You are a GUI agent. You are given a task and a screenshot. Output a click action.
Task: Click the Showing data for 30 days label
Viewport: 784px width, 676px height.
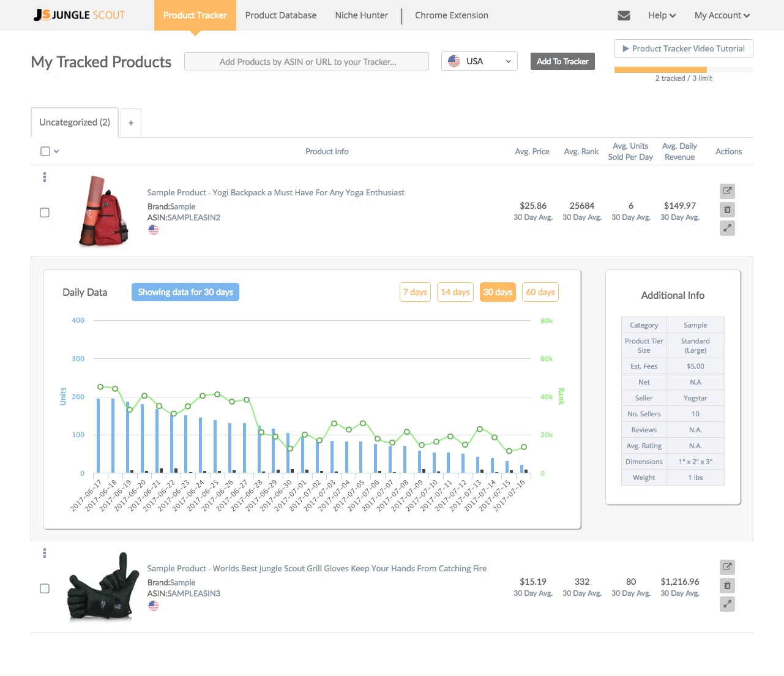(x=185, y=292)
